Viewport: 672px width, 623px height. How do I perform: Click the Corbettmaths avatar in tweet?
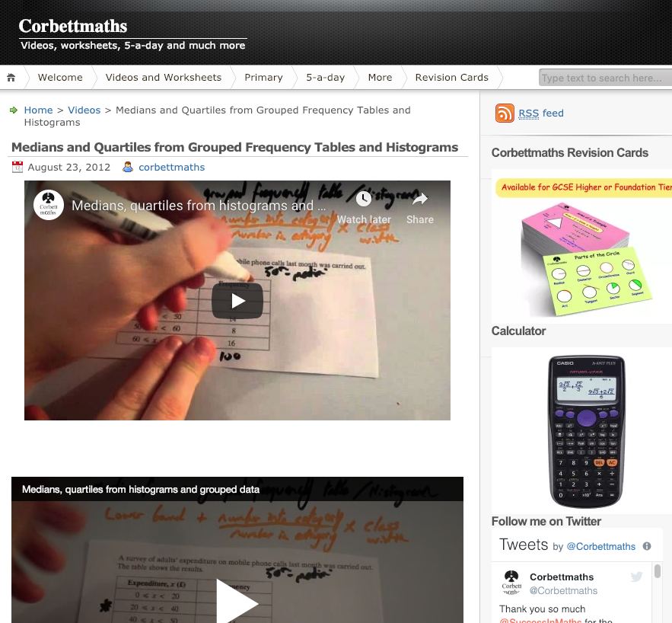click(511, 583)
